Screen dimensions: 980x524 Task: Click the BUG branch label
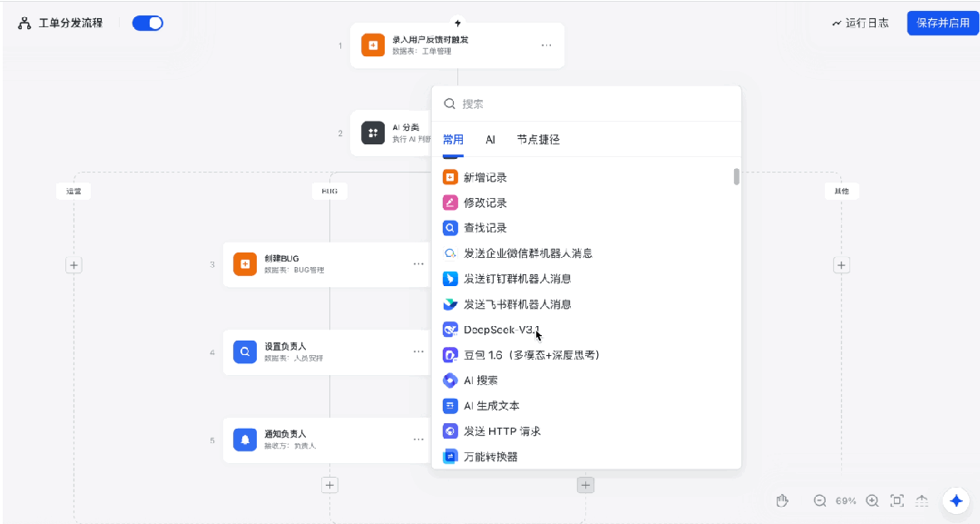[x=329, y=191]
